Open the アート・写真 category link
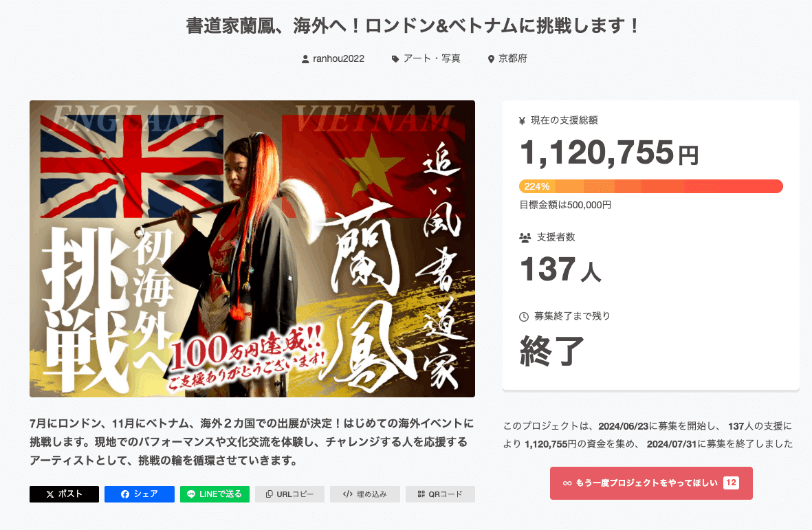The image size is (812, 530). point(432,58)
